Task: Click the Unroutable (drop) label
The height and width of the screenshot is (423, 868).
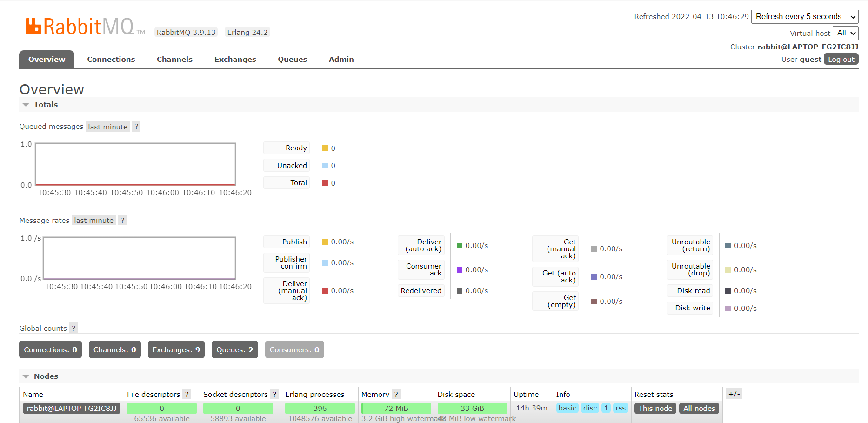Action: 690,269
